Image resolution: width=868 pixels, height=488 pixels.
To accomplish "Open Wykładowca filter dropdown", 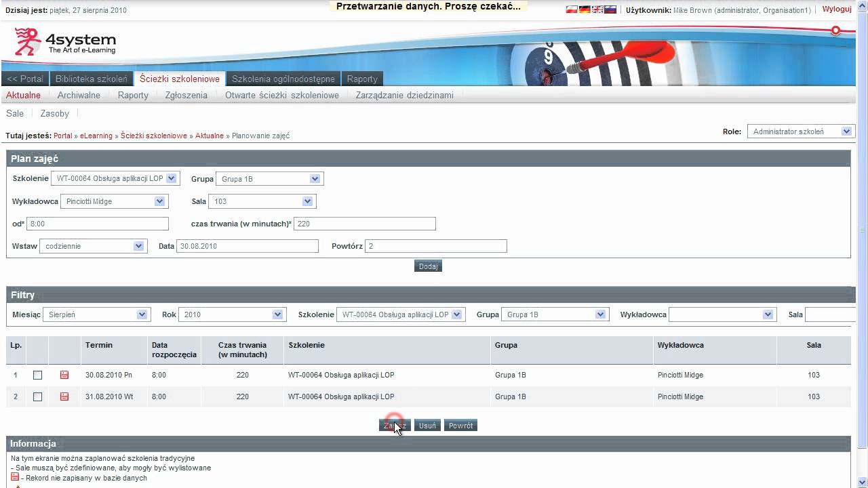I will point(722,314).
